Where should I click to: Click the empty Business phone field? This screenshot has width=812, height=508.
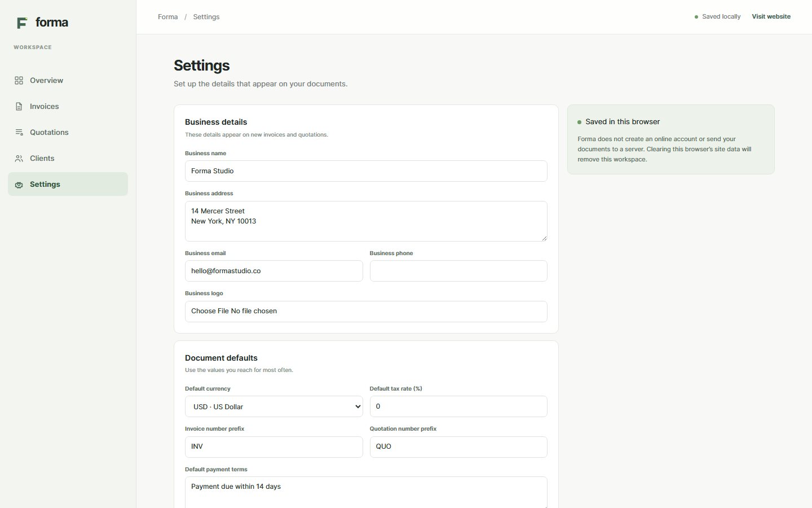pyautogui.click(x=458, y=271)
